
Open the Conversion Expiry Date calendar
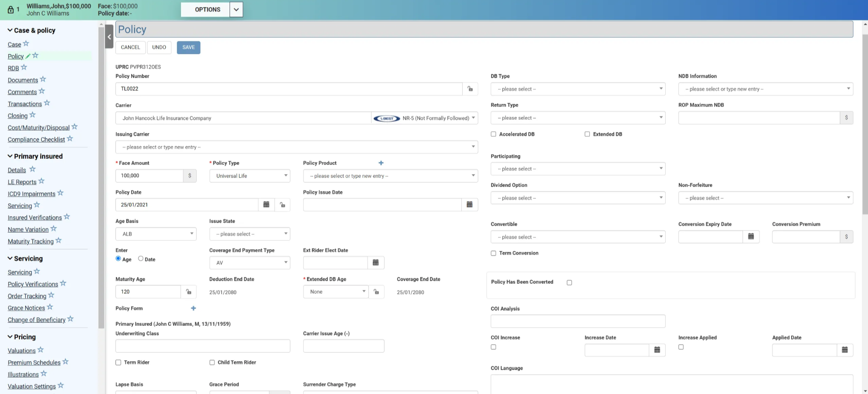(751, 237)
